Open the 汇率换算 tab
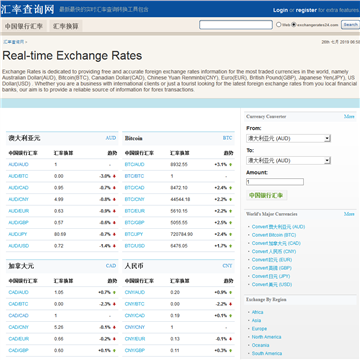Image resolution: width=360 pixels, height=360 pixels. pyautogui.click(x=65, y=26)
